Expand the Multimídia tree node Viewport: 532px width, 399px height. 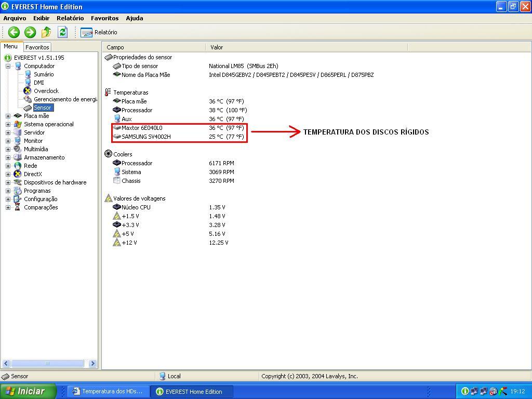pyautogui.click(x=8, y=149)
